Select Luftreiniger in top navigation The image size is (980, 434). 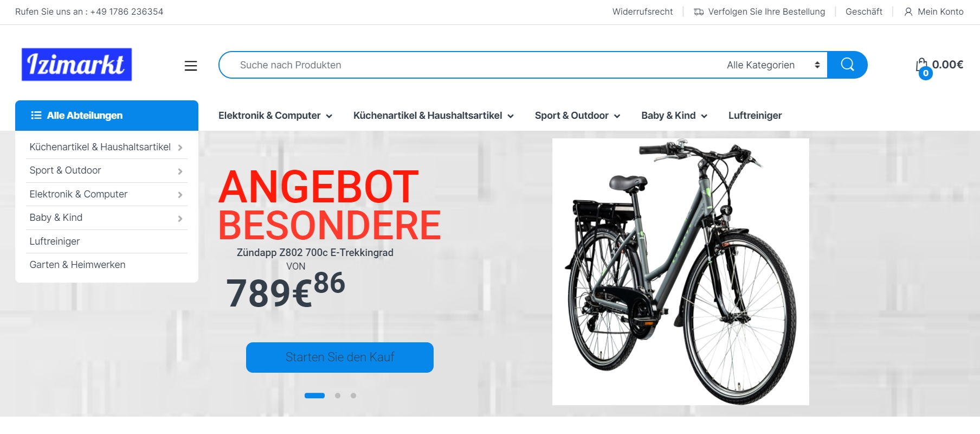click(755, 116)
